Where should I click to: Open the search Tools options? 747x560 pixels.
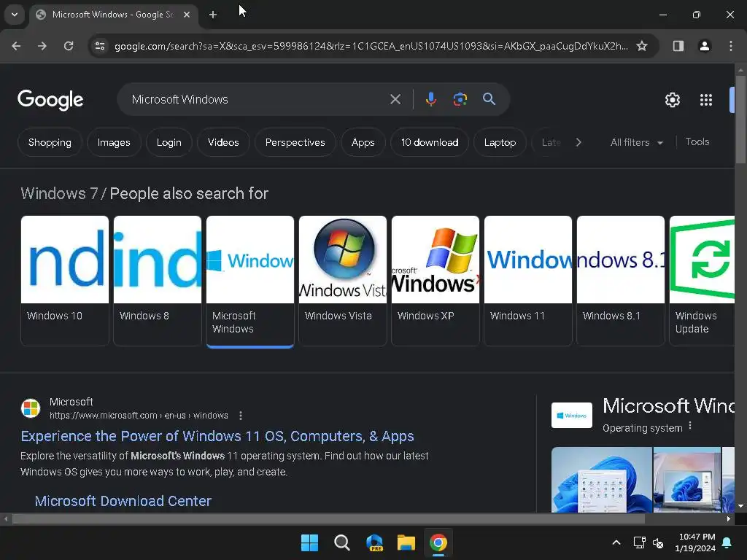coord(697,142)
